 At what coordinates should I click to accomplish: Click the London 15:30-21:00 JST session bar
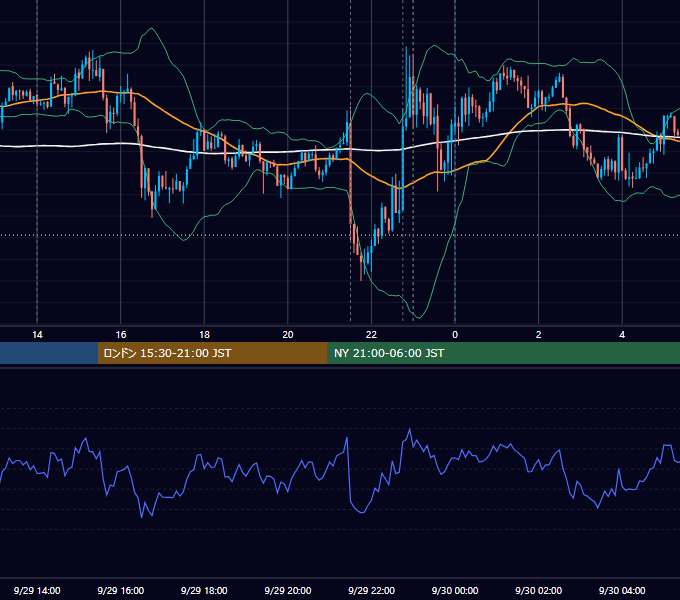point(212,353)
